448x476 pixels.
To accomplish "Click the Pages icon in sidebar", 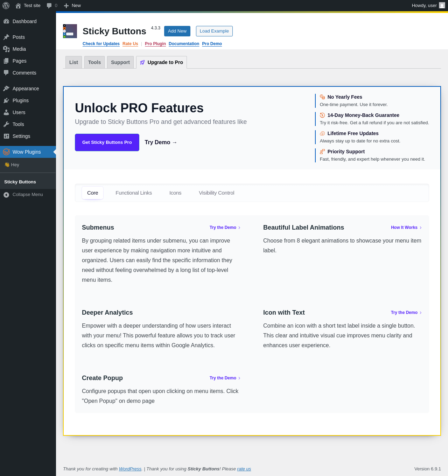I will click(x=6, y=61).
